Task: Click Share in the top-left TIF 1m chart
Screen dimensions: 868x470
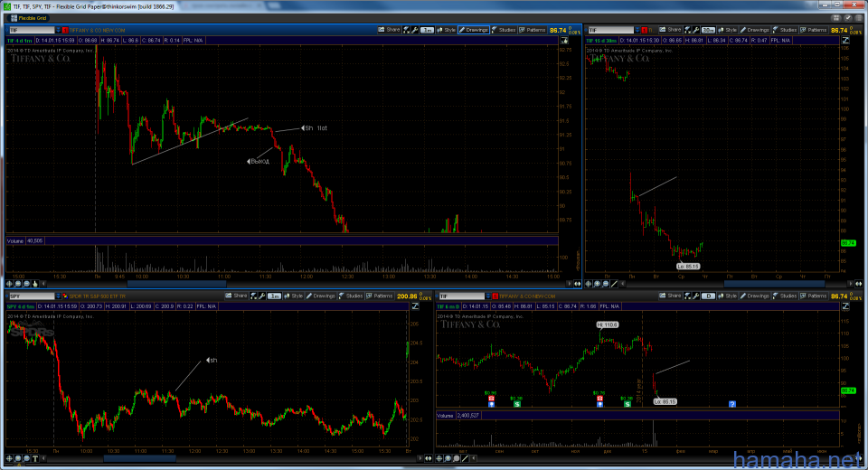Action: point(389,30)
